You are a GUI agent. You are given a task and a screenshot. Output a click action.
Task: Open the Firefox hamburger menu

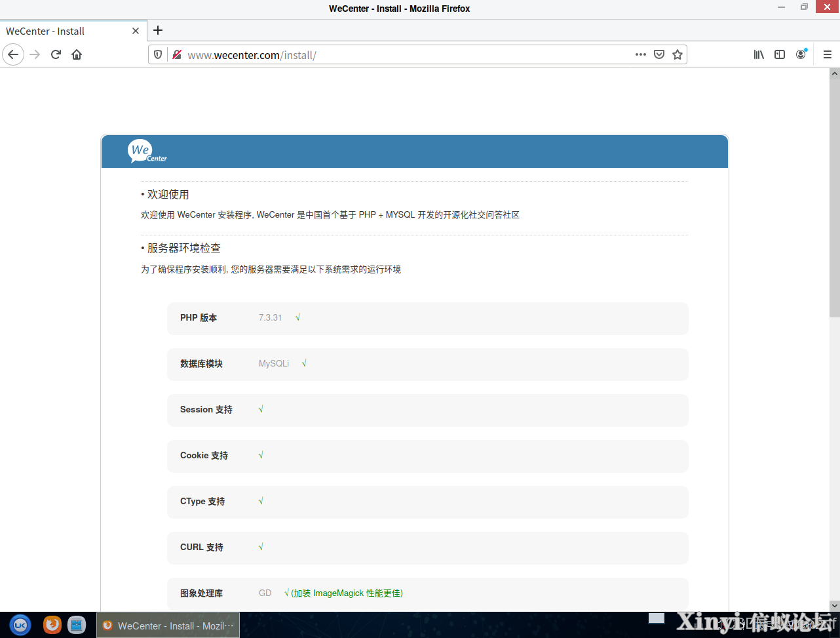click(827, 54)
